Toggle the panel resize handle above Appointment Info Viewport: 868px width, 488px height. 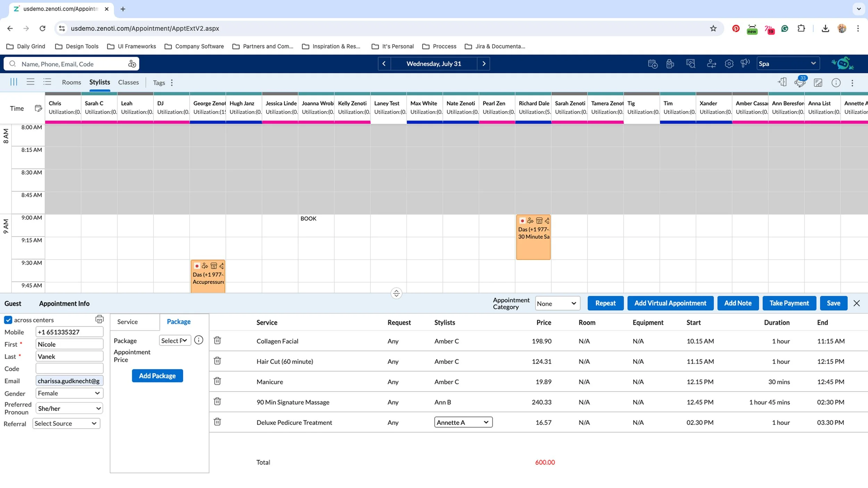pos(396,293)
